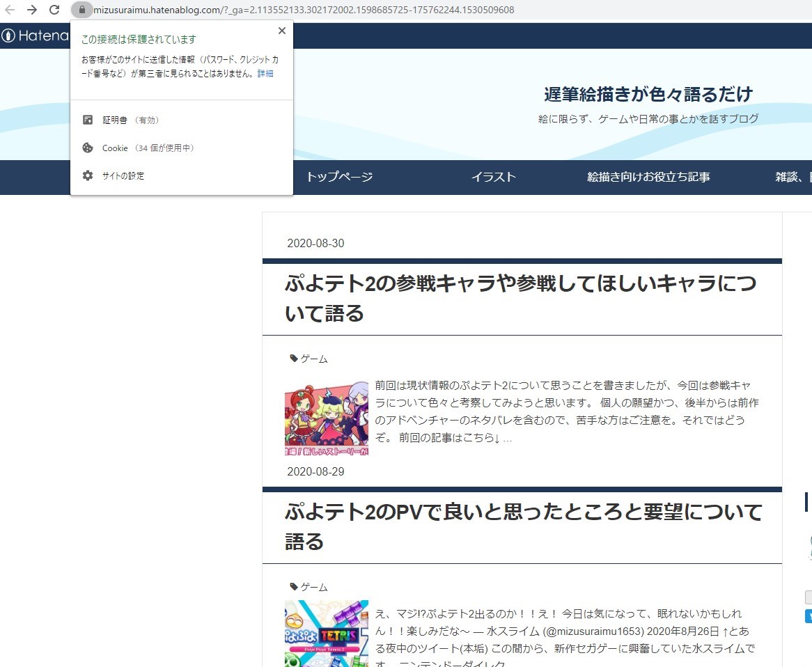Viewport: 812px width, 667px height.
Task: Click the gear icon for site settings
Action: click(x=88, y=175)
